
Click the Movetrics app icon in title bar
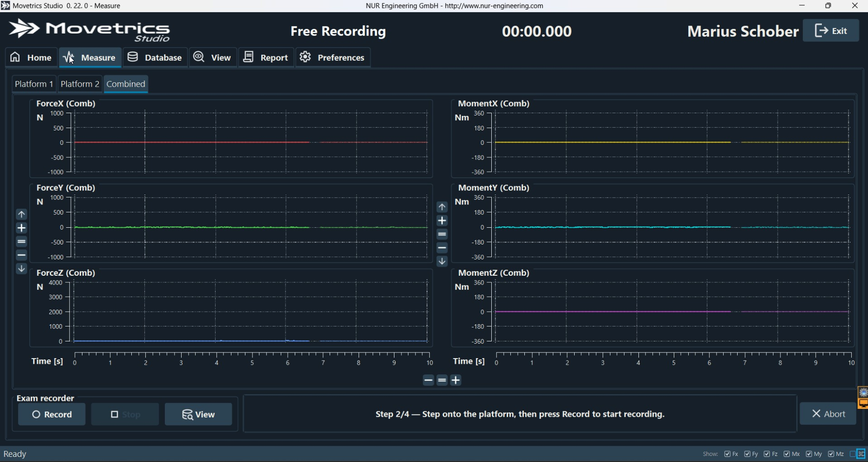point(6,6)
